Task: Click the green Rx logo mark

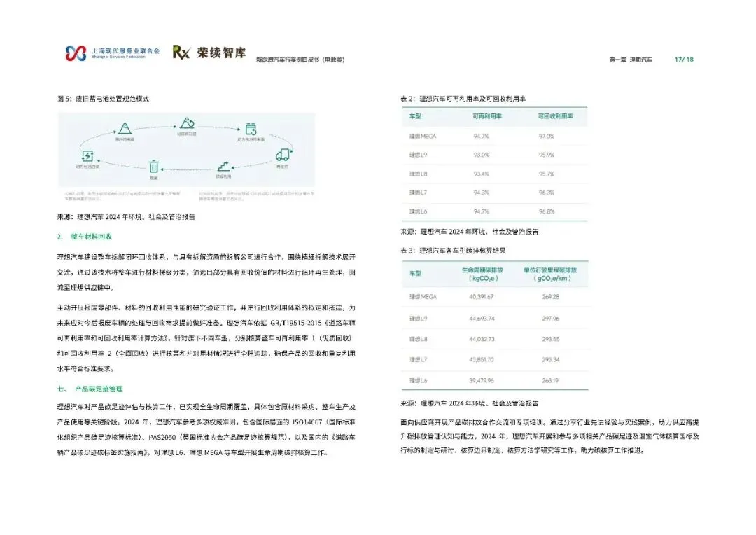Action: coord(181,52)
